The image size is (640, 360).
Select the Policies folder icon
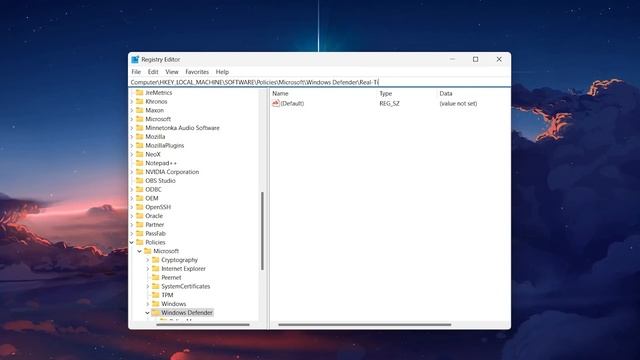140,242
